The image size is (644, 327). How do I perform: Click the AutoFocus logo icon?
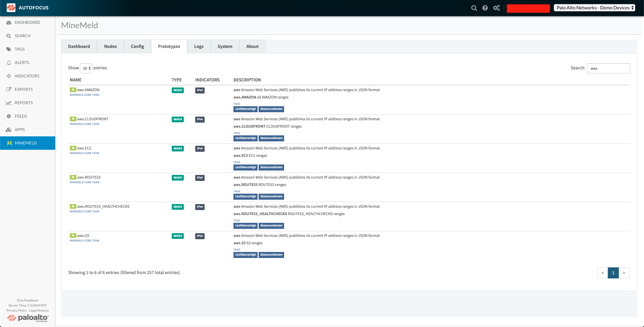point(11,8)
